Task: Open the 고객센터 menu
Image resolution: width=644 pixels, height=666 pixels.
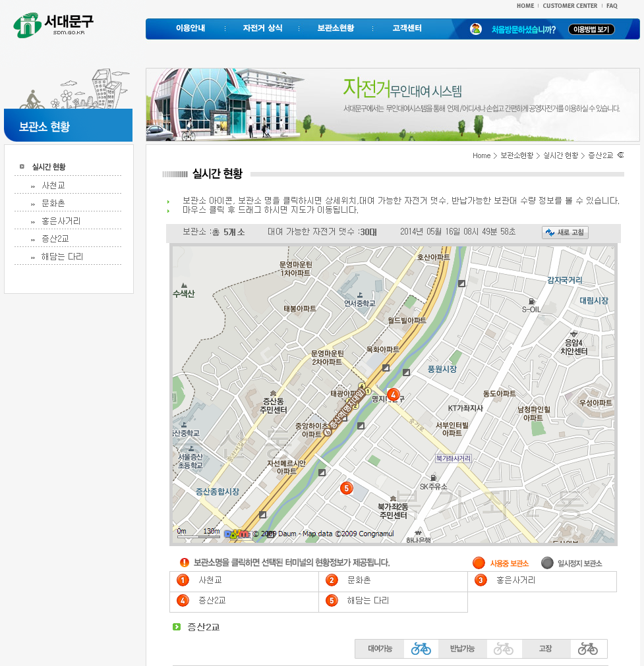Action: [x=407, y=28]
